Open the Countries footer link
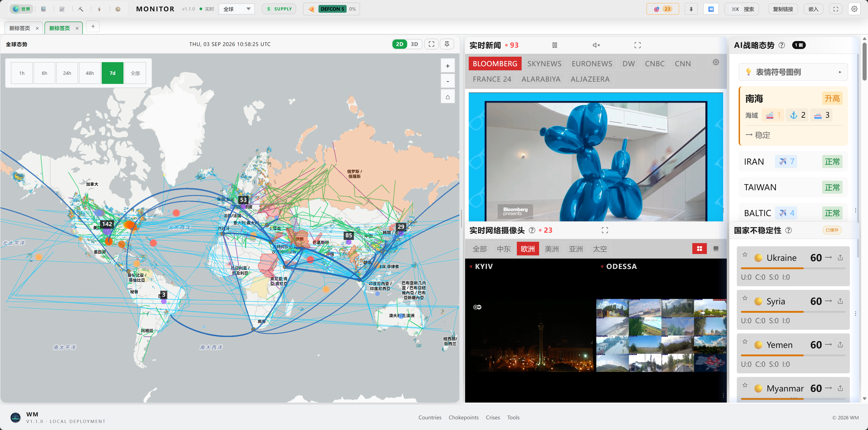The height and width of the screenshot is (430, 868). (x=430, y=418)
